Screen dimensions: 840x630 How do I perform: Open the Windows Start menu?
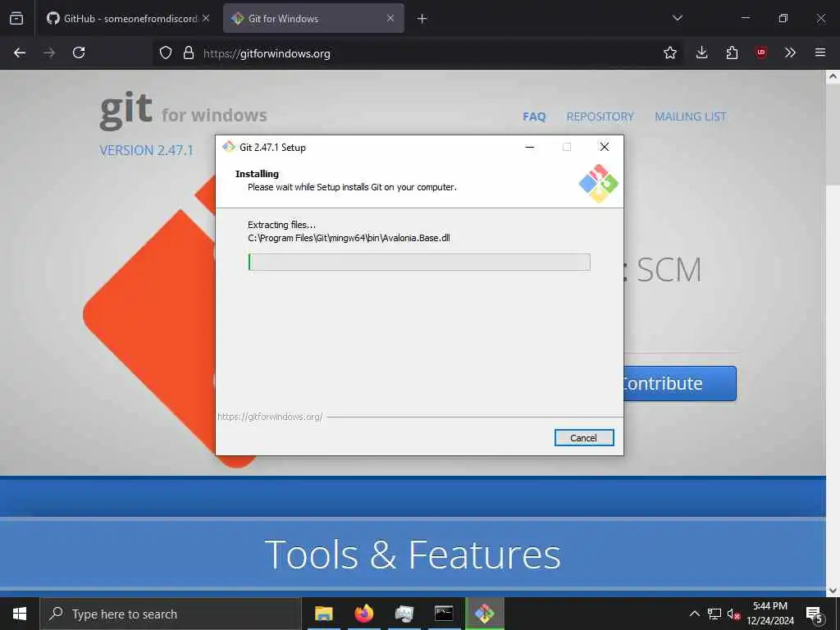(x=20, y=614)
